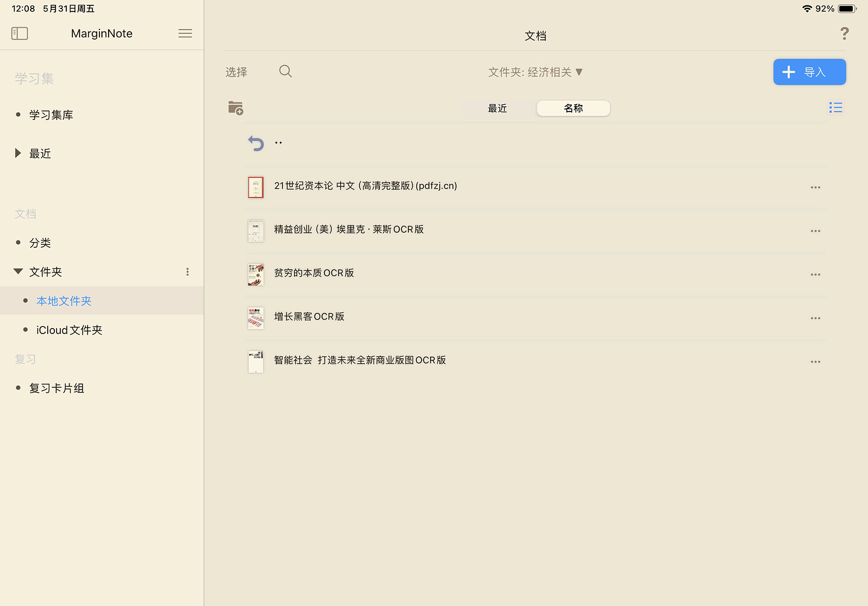
Task: Create a new folder with folder-plus icon
Action: (236, 108)
